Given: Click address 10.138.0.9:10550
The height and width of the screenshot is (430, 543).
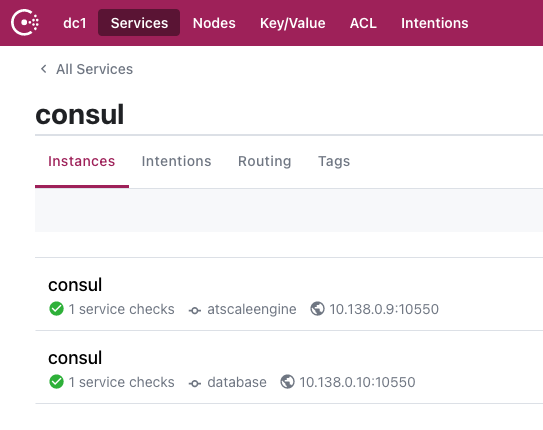Looking at the screenshot, I should (384, 309).
